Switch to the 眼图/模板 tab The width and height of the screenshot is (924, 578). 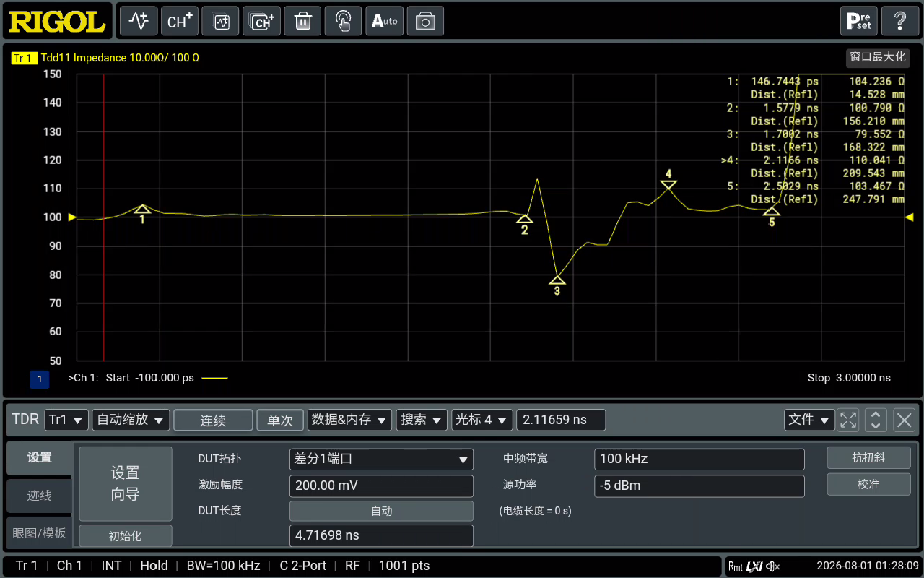click(x=39, y=533)
